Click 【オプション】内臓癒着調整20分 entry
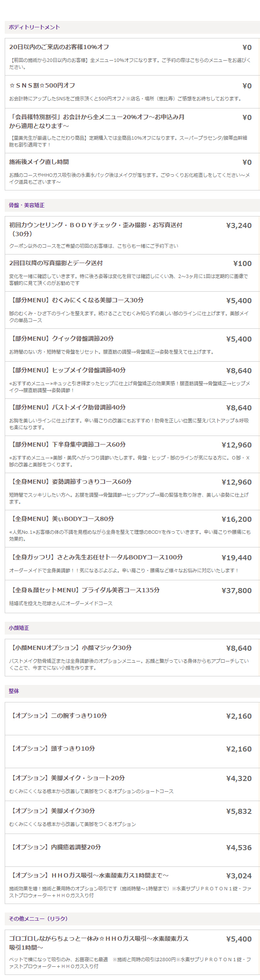Viewport: 260px width, 980px height. tap(55, 847)
